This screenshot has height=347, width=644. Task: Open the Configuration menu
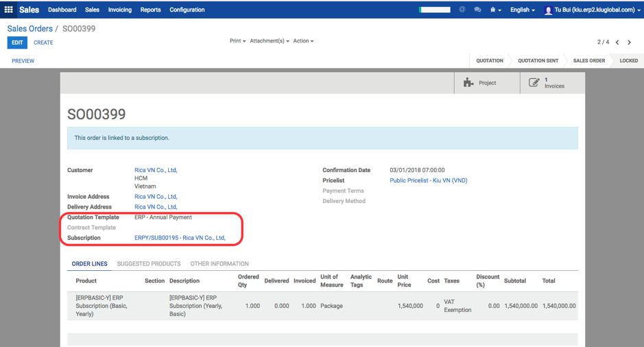click(x=187, y=10)
